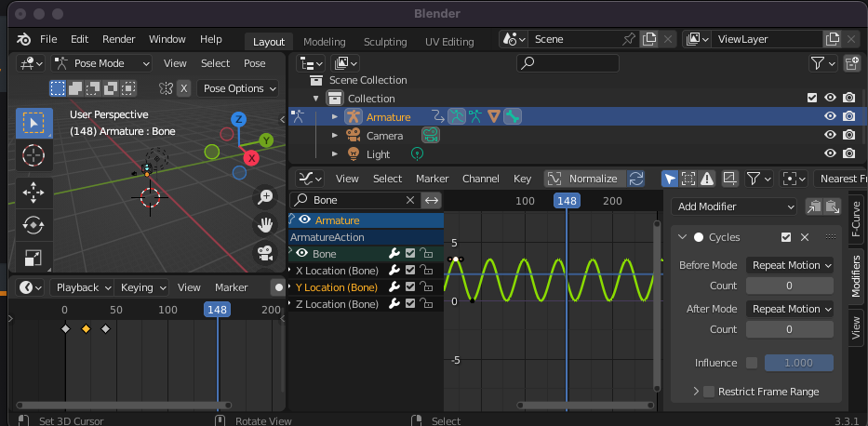The height and width of the screenshot is (426, 868).
Task: Collapse the Cycles modifier panel
Action: click(x=682, y=237)
